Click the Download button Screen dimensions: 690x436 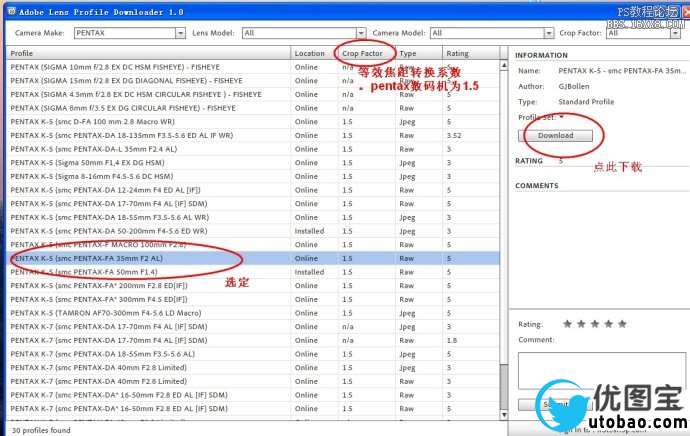coord(555,136)
